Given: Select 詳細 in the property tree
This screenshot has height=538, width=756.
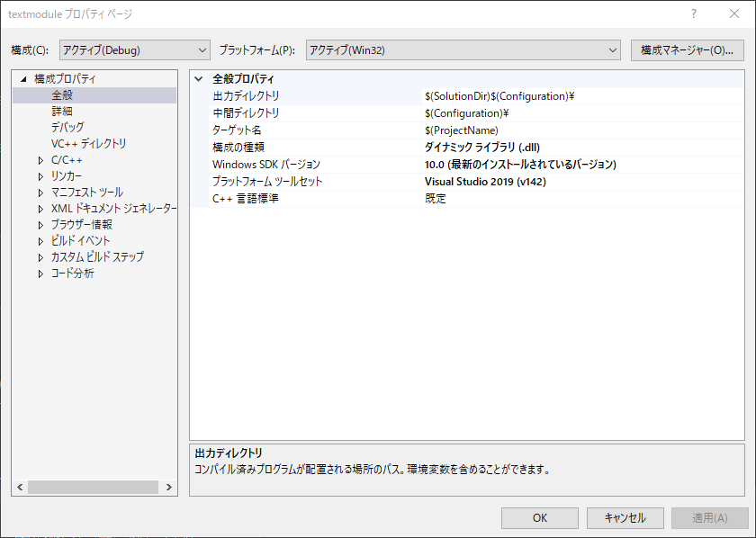Looking at the screenshot, I should coord(62,112).
